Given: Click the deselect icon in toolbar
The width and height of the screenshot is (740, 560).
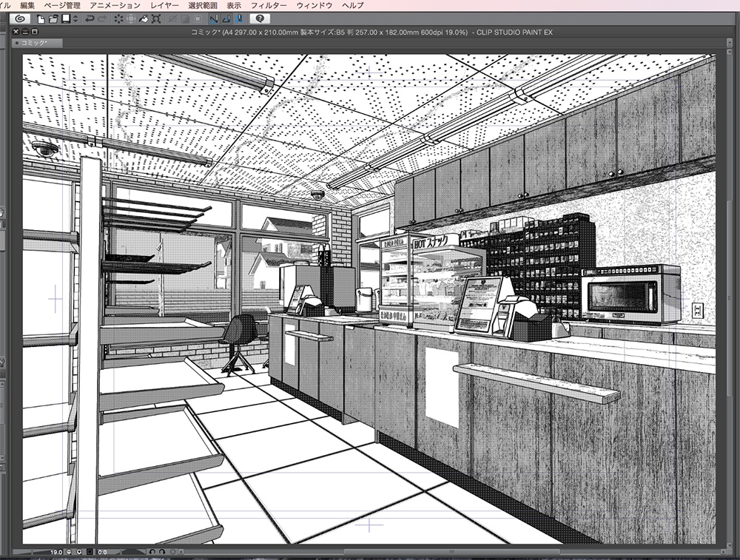Looking at the screenshot, I should pos(172,19).
